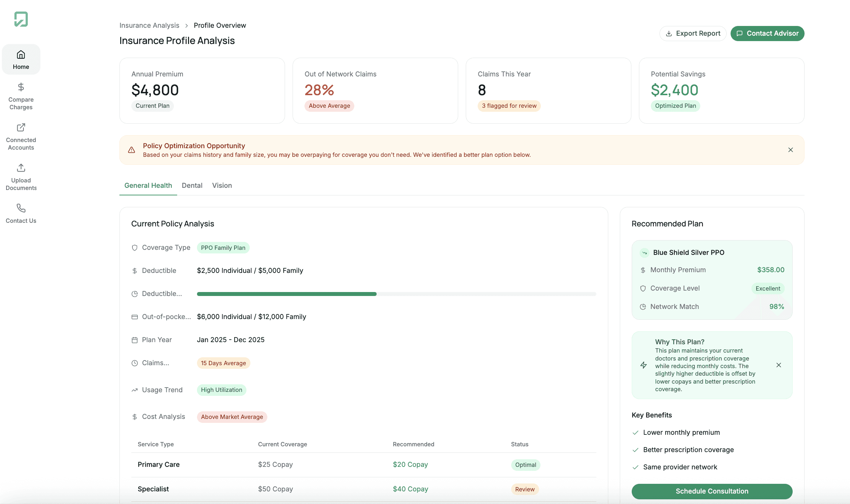
Task: Click Contact Advisor button
Action: tap(767, 34)
